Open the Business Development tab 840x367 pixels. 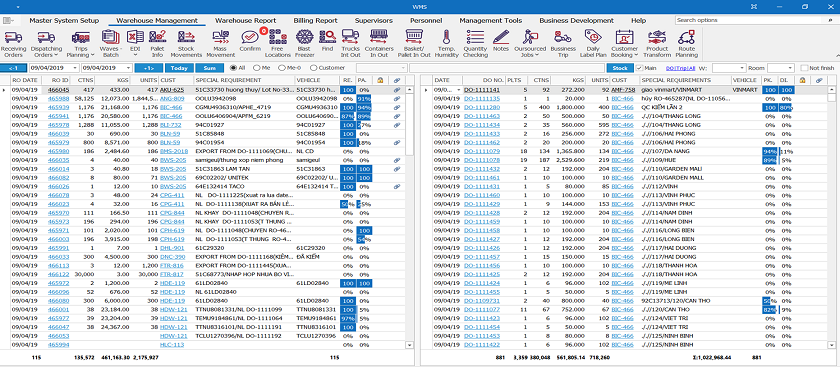coord(576,20)
